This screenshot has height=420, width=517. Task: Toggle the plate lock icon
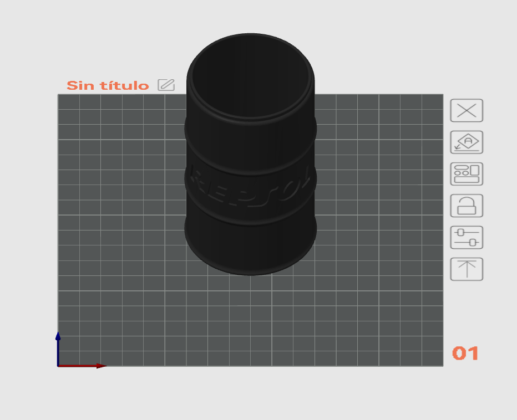467,206
